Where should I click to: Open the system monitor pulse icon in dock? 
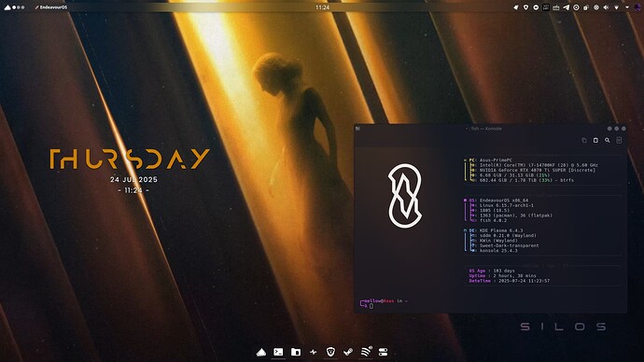pyautogui.click(x=313, y=352)
